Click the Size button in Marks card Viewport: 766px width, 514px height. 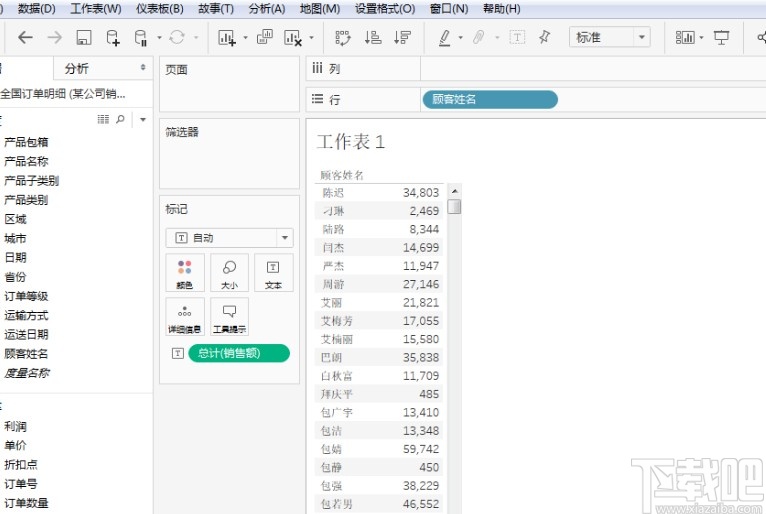(x=229, y=273)
